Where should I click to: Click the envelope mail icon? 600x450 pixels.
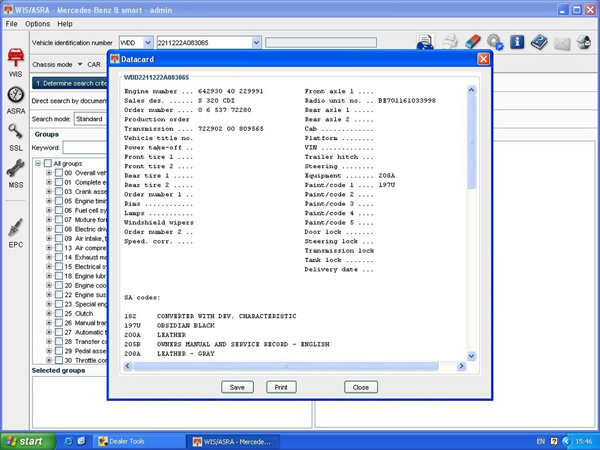(x=562, y=44)
